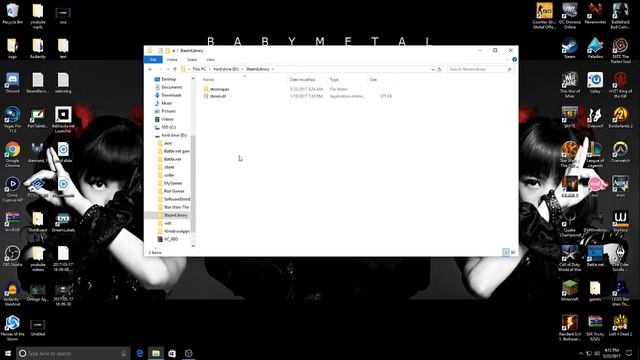Open the Microsoft Store taskbar icon
Viewport: 640px width, 360px height.
click(x=172, y=353)
